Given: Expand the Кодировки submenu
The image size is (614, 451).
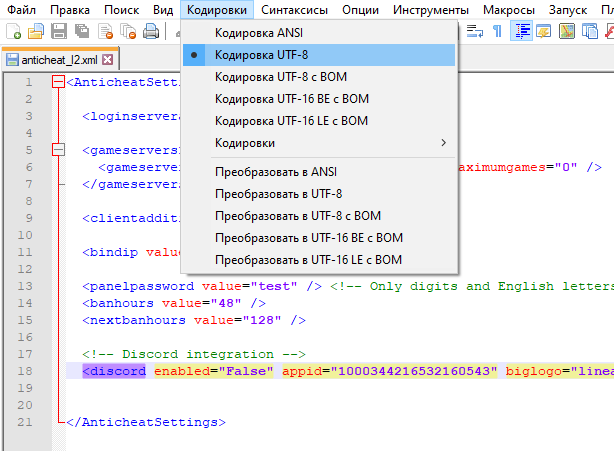Looking at the screenshot, I should coord(319,143).
